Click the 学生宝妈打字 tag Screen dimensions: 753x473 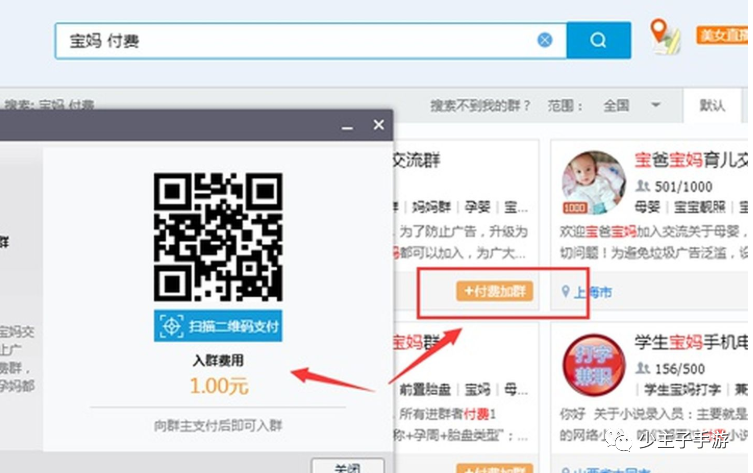tap(682, 389)
